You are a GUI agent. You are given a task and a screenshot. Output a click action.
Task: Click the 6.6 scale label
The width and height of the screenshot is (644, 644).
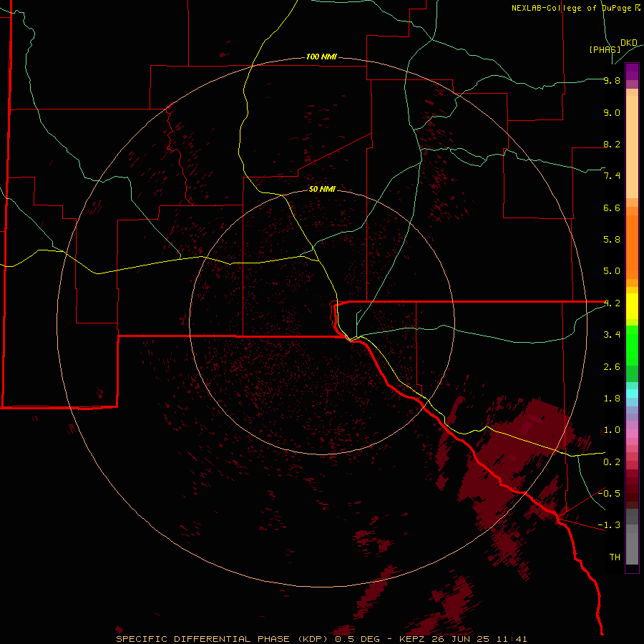[x=612, y=208]
